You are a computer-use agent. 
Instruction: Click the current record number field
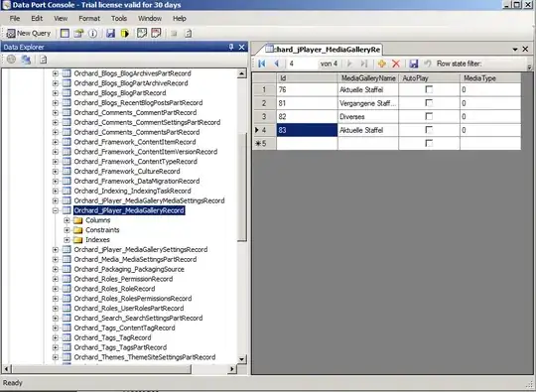click(x=302, y=64)
